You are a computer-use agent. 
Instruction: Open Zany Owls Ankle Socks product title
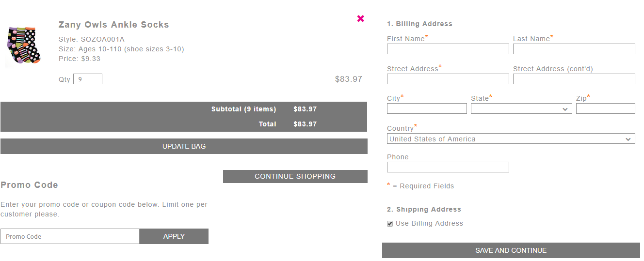114,25
